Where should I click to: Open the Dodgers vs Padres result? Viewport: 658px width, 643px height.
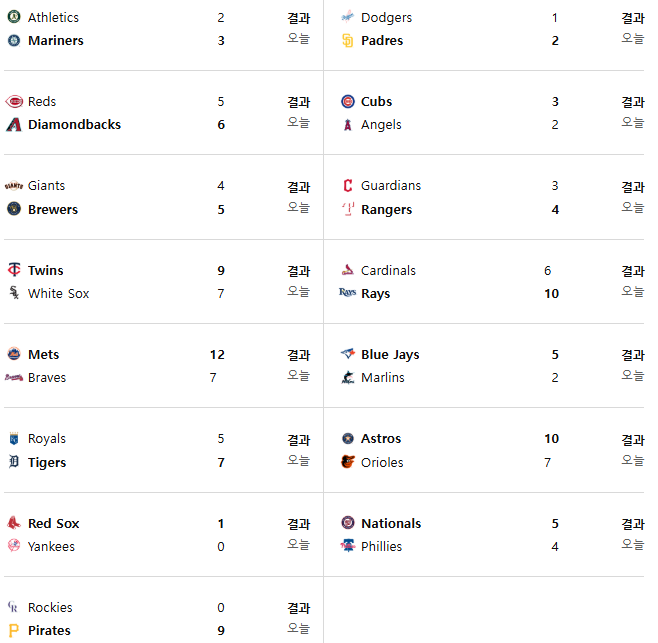coord(632,18)
